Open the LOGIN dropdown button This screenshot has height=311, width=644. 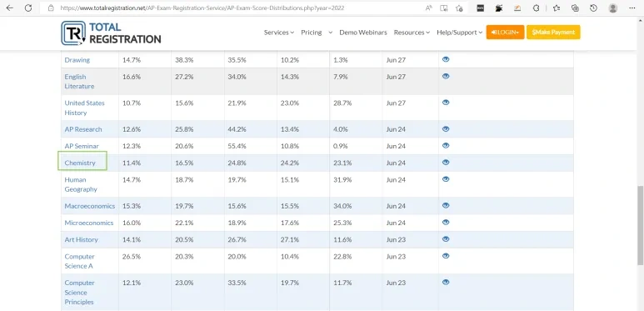[505, 32]
